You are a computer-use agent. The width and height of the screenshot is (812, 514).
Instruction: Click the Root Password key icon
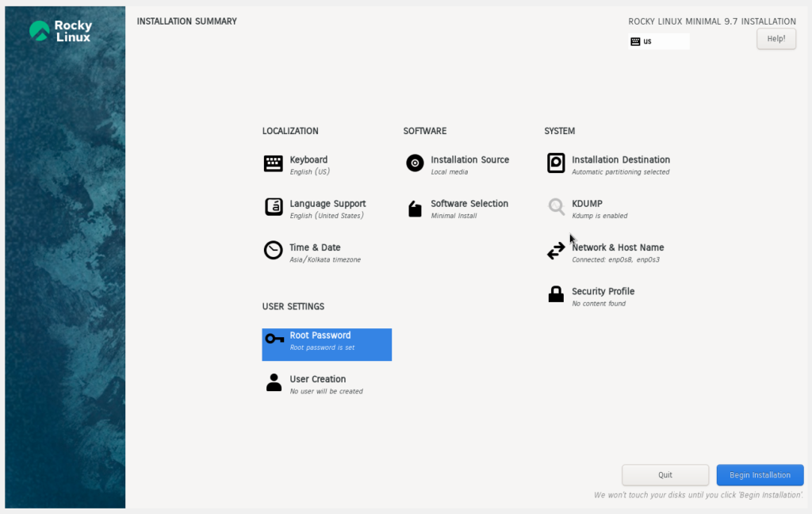(x=274, y=339)
